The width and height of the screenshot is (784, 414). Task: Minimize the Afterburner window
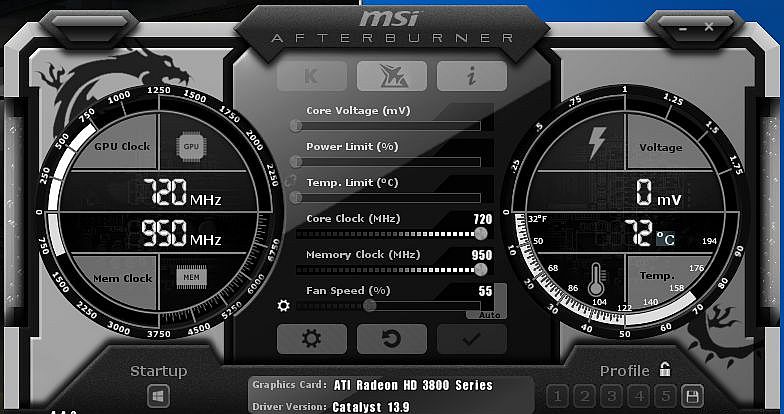pyautogui.click(x=684, y=28)
